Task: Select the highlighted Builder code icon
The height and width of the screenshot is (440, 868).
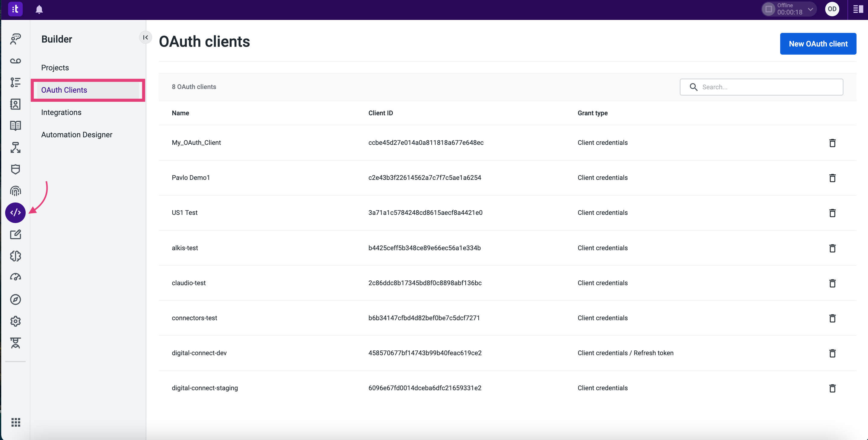Action: click(15, 212)
